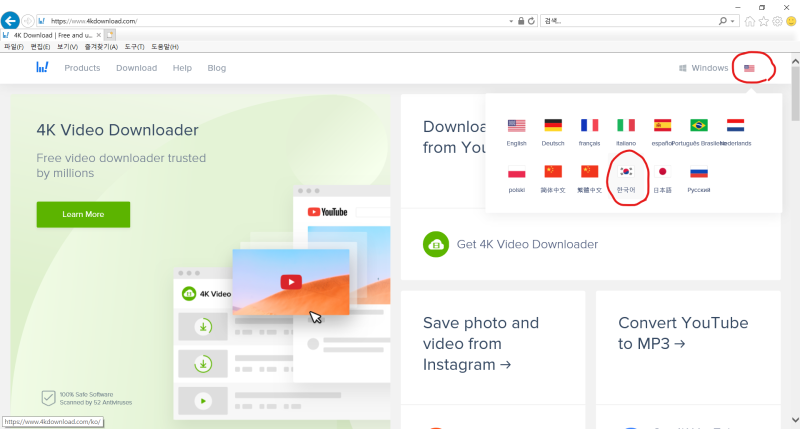The image size is (800, 429).
Task: Click the 검색 search input box
Action: coord(629,21)
